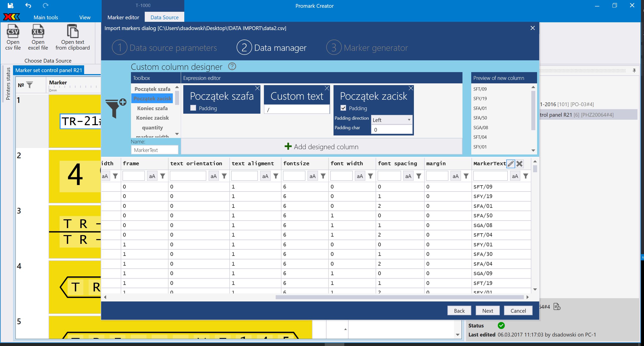Switch to Marker editor tab

pos(123,17)
